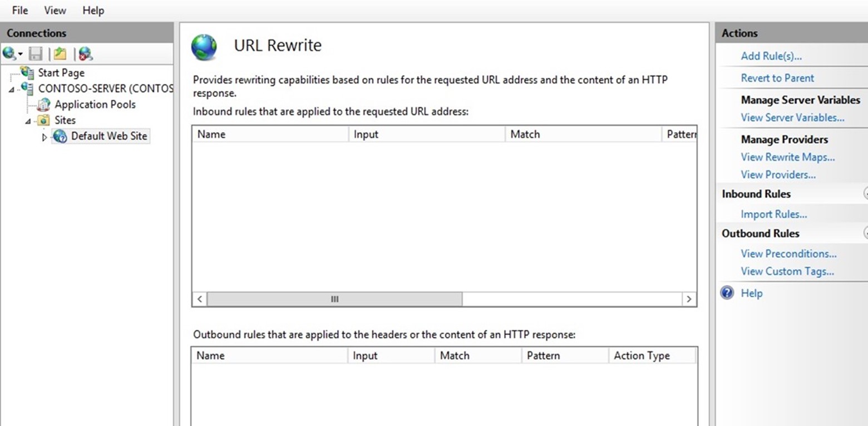Sort outbound rules by Input column
868x426 pixels.
pos(391,356)
